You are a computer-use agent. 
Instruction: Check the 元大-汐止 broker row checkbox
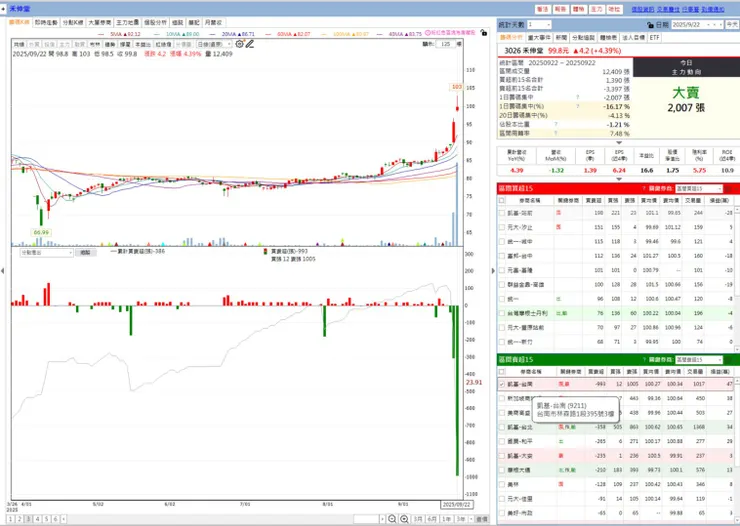(502, 227)
